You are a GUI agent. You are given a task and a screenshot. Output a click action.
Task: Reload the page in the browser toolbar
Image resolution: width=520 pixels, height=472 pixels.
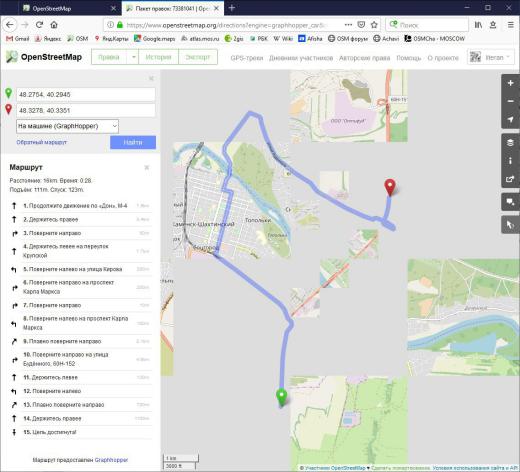click(x=39, y=24)
